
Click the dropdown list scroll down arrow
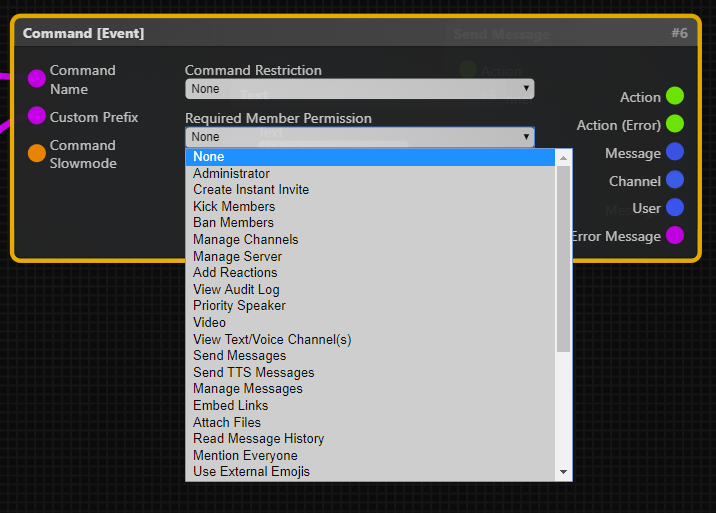(563, 472)
